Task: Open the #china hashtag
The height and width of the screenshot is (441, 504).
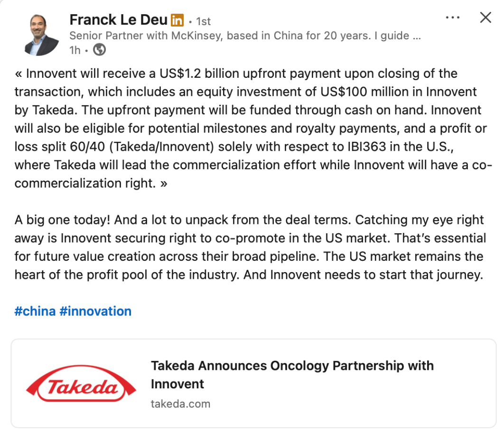Action: (35, 311)
